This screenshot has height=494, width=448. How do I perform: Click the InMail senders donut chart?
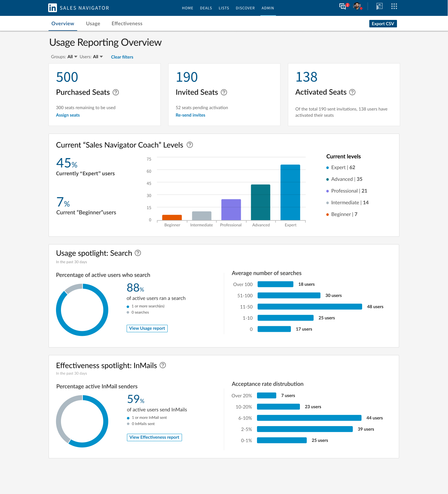(x=82, y=421)
